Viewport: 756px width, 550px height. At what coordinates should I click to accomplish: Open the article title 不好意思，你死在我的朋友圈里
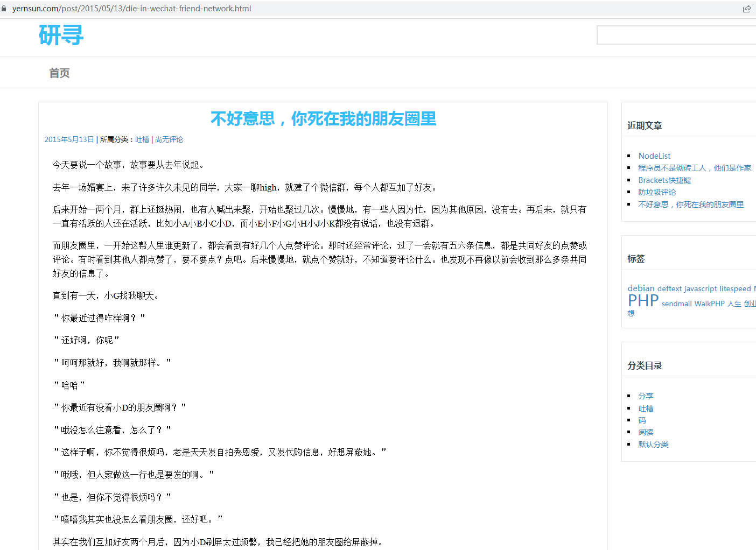click(x=323, y=119)
